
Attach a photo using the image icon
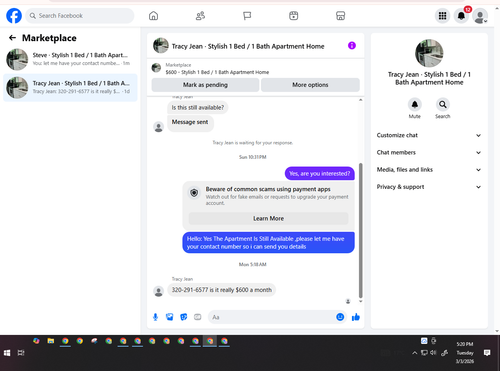point(169,317)
